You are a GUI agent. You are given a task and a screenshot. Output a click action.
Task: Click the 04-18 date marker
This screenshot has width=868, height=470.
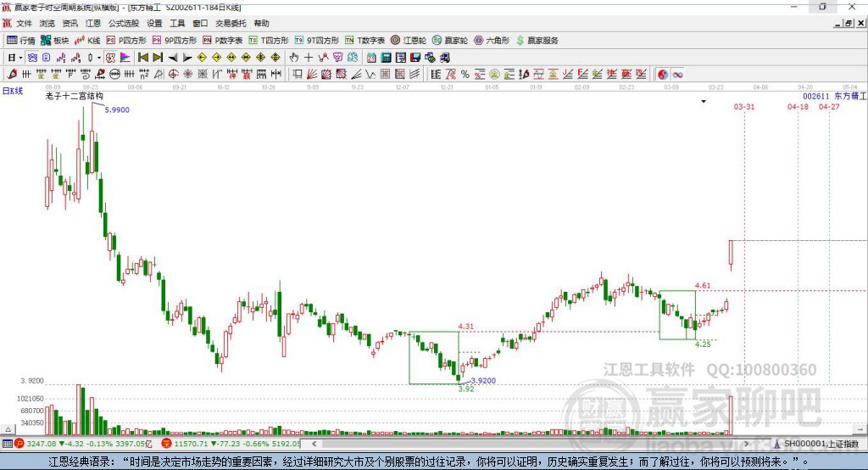[798, 106]
